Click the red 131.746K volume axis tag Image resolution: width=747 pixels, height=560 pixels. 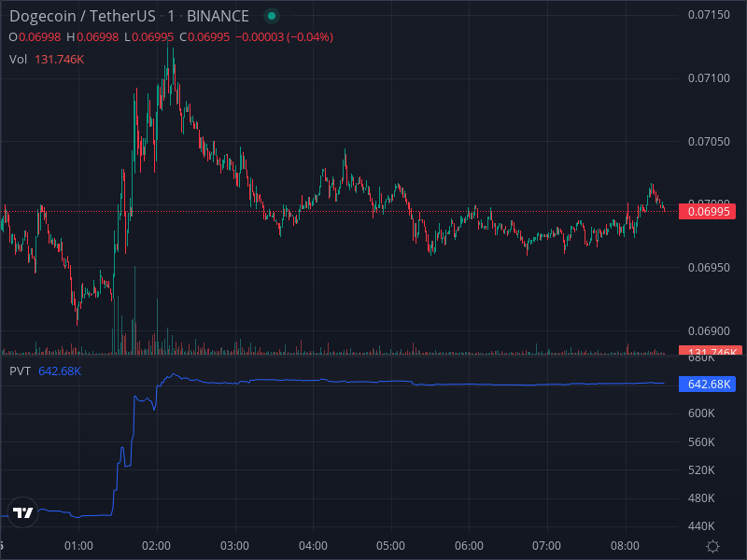[x=710, y=351]
